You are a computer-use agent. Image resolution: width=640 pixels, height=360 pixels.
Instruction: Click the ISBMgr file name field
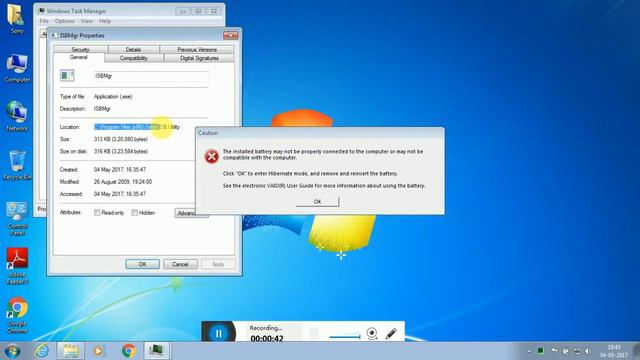(151, 76)
